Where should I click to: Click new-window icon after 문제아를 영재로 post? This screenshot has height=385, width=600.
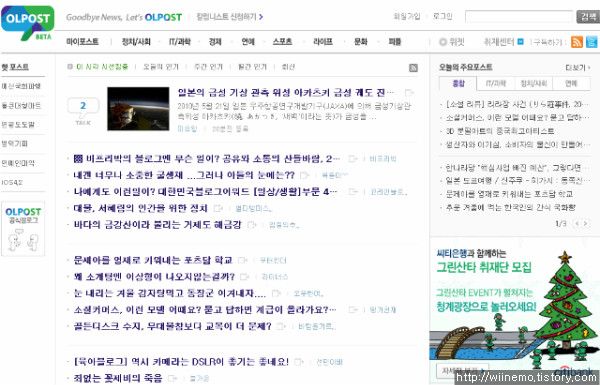click(243, 260)
